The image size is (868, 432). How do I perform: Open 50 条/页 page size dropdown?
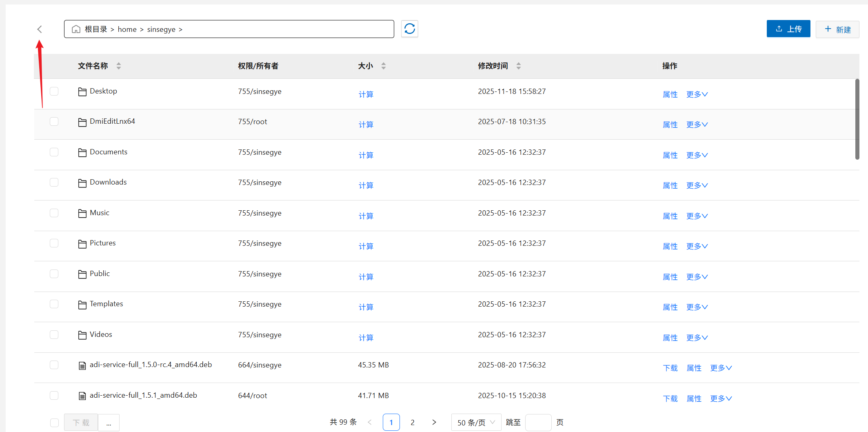(476, 422)
